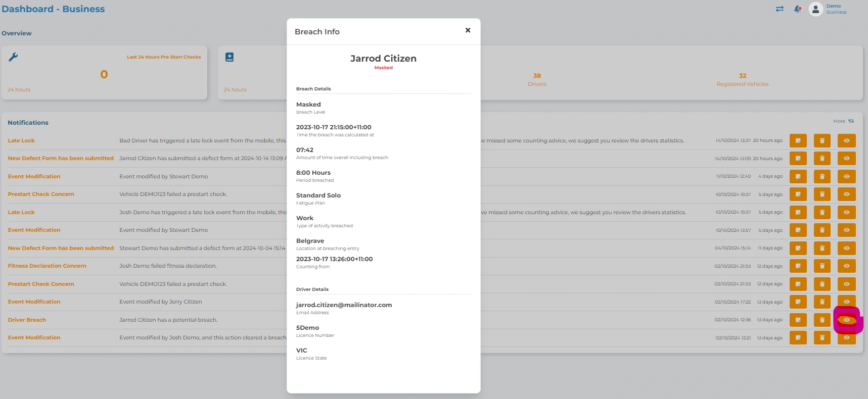Click note icon for Late Lock 14/10/2024 13:37
The image size is (868, 399).
[798, 140]
